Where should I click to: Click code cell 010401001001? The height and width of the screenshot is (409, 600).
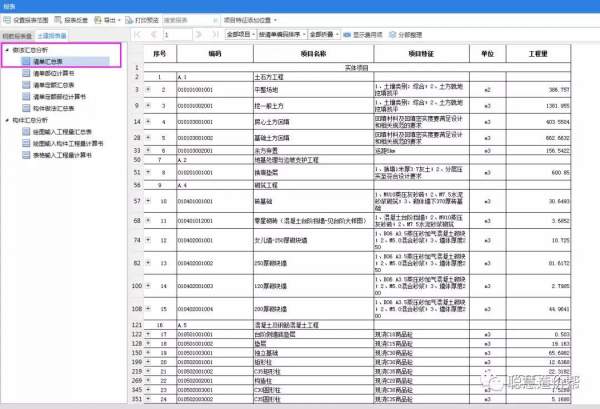[215, 201]
